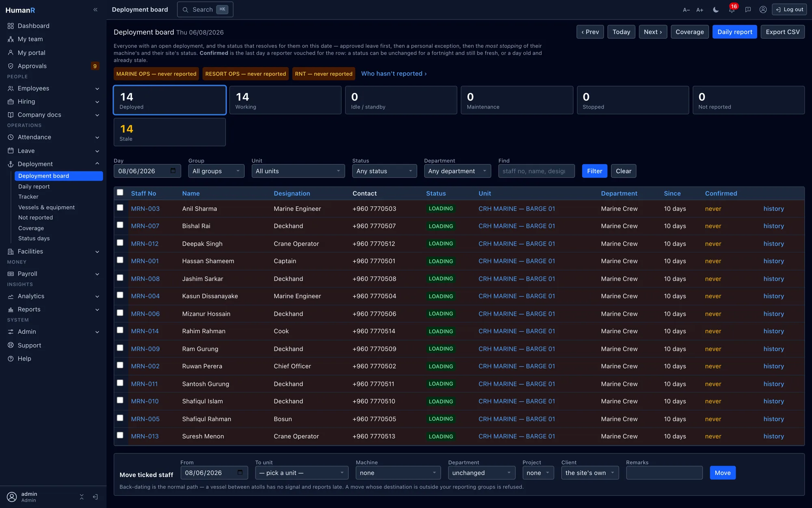Viewport: 812px width, 508px height.
Task: Open the Status days submenu item
Action: coord(34,238)
